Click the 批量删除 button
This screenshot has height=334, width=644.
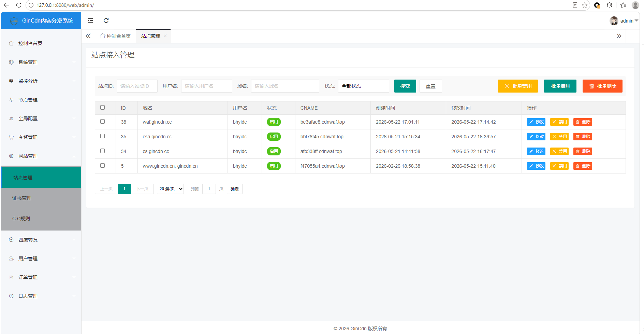click(x=602, y=86)
